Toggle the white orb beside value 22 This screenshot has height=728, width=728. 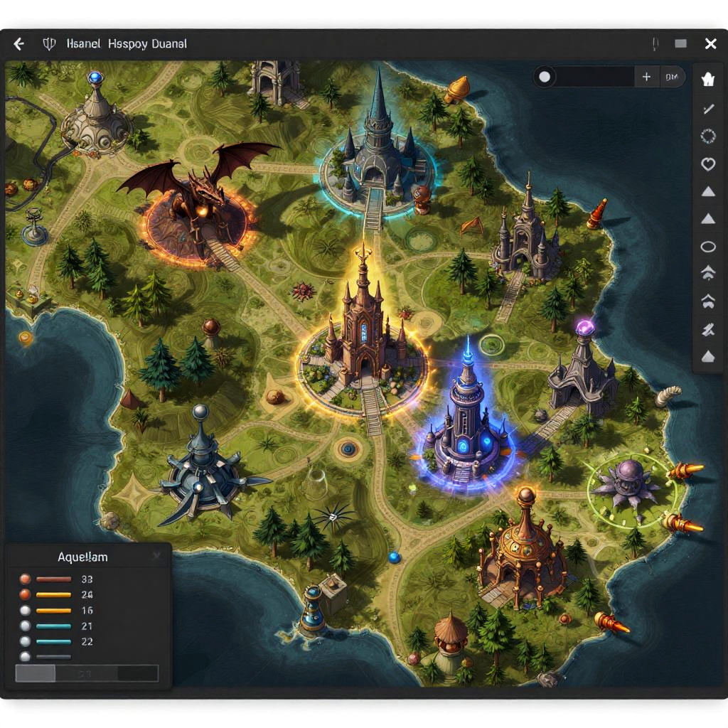click(25, 641)
